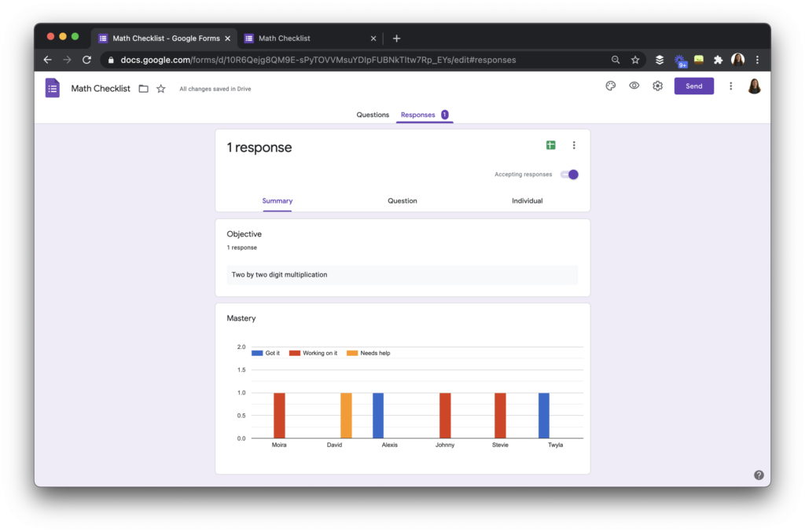This screenshot has height=532, width=805.
Task: Click the Send button
Action: click(694, 86)
